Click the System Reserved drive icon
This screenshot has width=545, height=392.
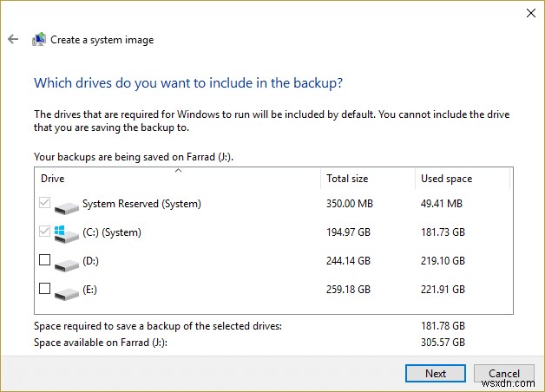tap(66, 206)
